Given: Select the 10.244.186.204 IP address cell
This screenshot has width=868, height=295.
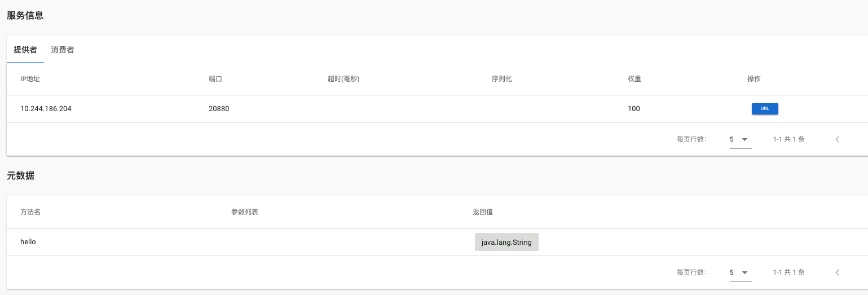Looking at the screenshot, I should [46, 109].
